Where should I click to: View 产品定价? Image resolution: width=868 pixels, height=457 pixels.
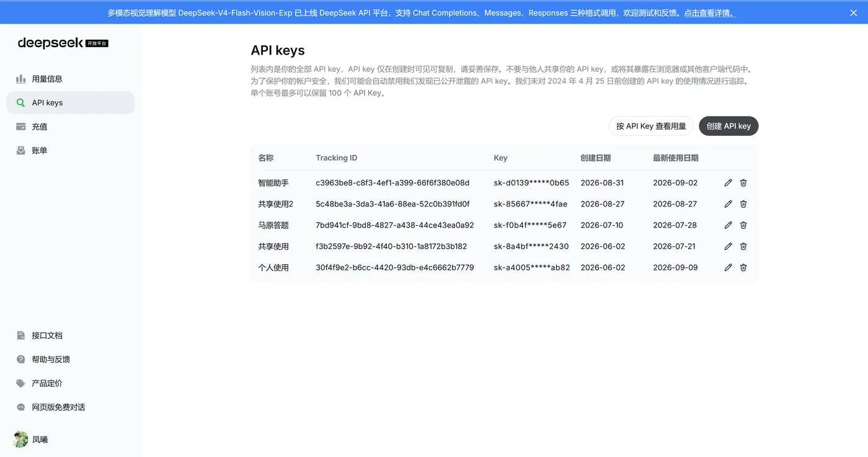(x=70, y=383)
